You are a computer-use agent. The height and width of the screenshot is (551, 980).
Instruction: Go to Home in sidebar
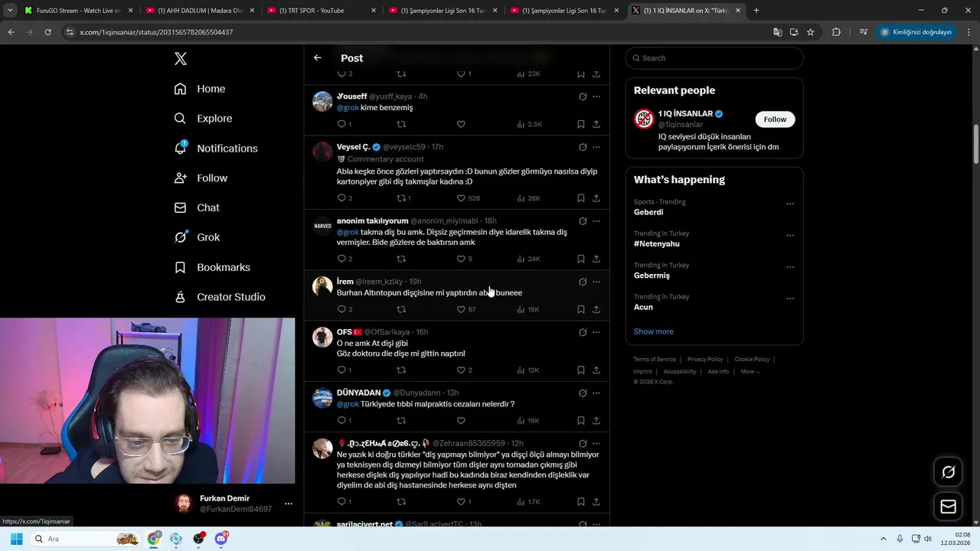coord(199,89)
